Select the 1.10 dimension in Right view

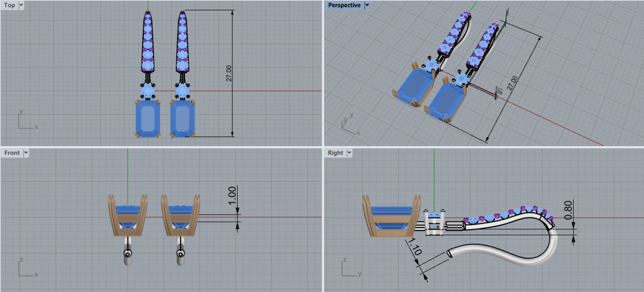coord(414,247)
